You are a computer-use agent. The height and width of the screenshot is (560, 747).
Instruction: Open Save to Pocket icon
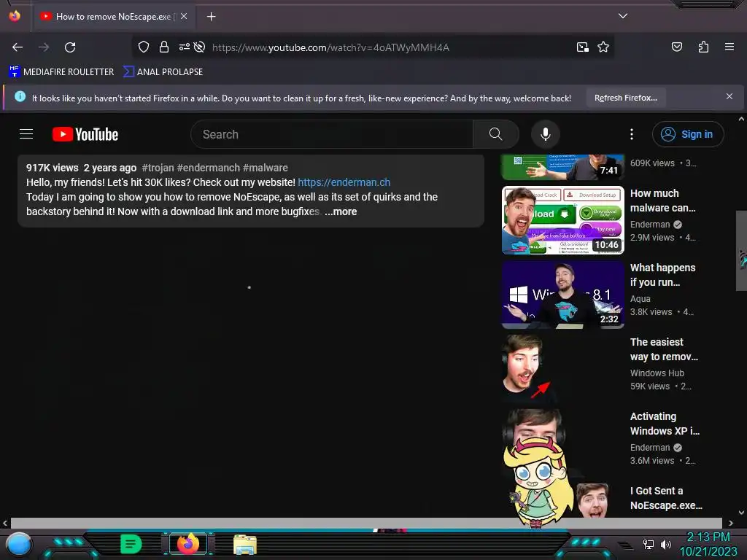point(676,47)
